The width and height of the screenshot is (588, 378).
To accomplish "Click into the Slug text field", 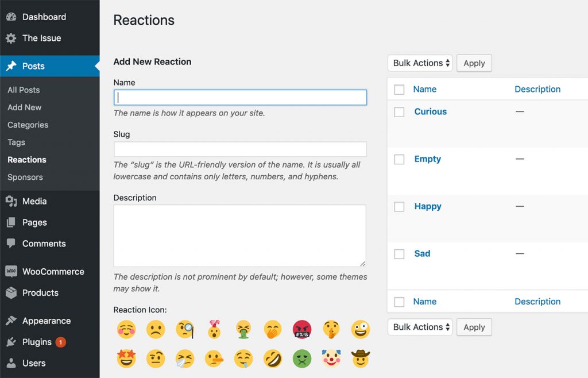I will pos(240,149).
